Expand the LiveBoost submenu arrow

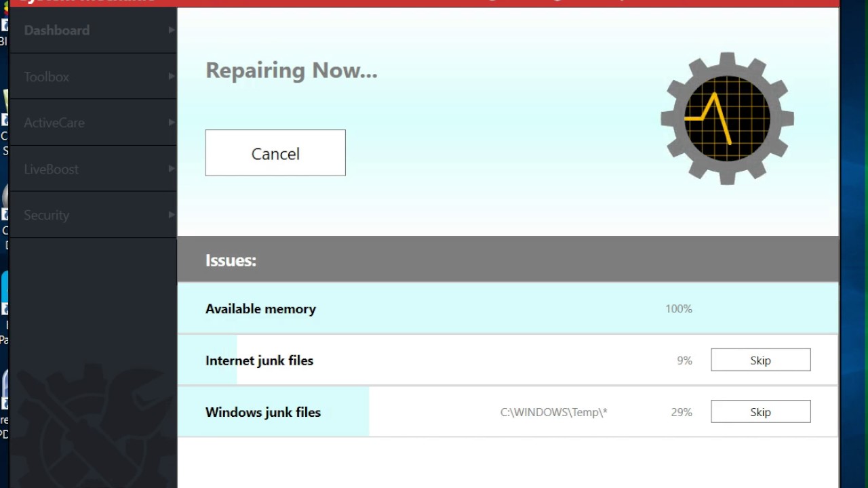click(171, 169)
